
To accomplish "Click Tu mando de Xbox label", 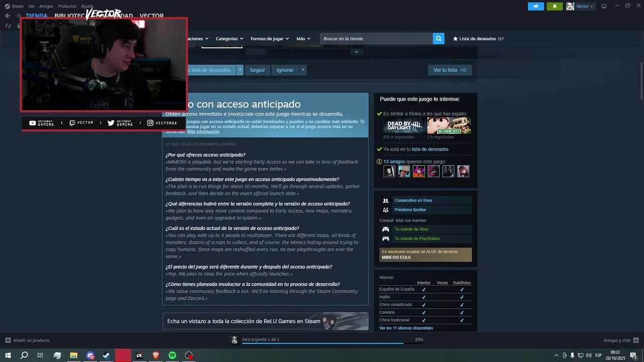I will point(412,229).
